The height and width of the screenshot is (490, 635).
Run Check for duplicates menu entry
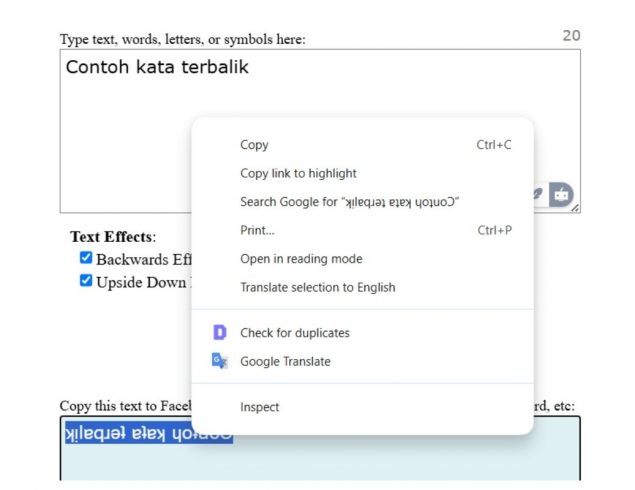pyautogui.click(x=294, y=333)
